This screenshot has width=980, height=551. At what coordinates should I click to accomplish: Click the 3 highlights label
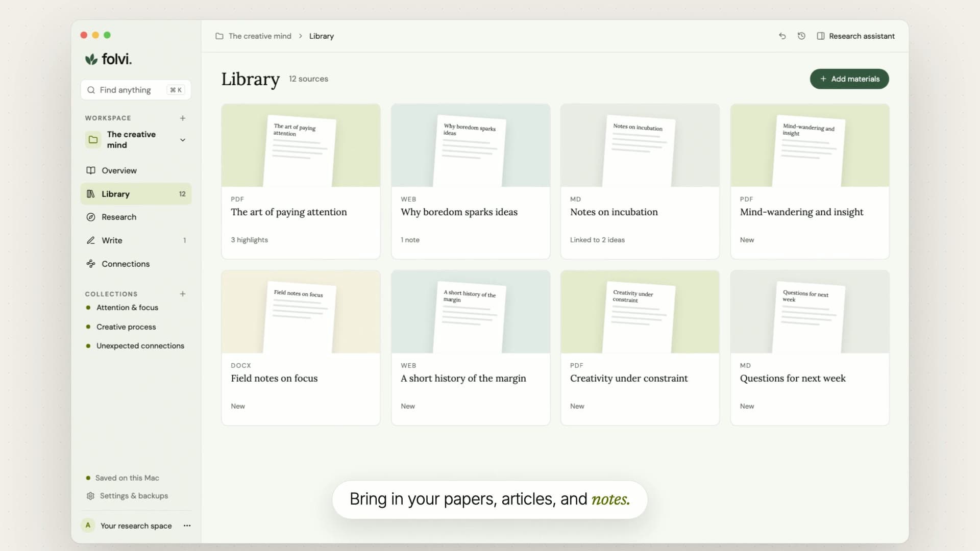coord(249,240)
